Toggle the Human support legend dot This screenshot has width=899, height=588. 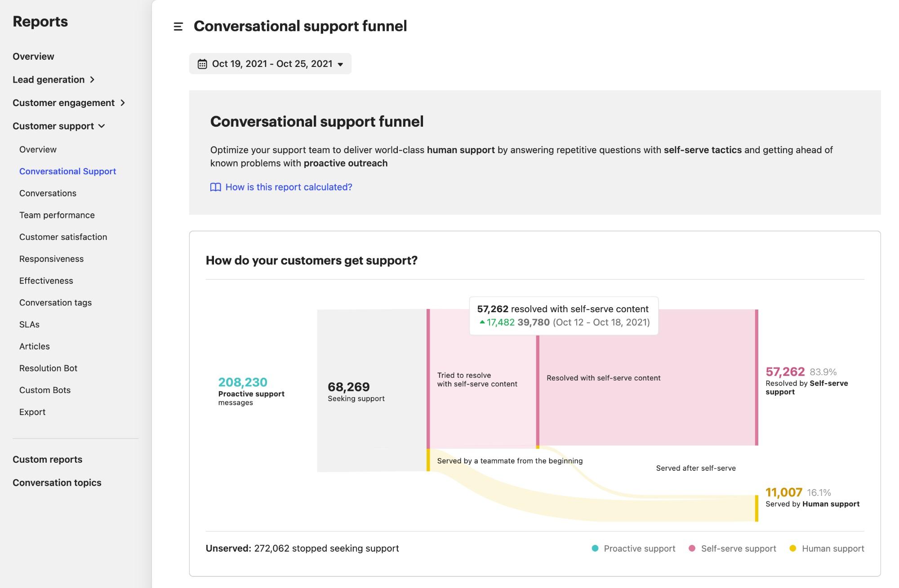[792, 548]
